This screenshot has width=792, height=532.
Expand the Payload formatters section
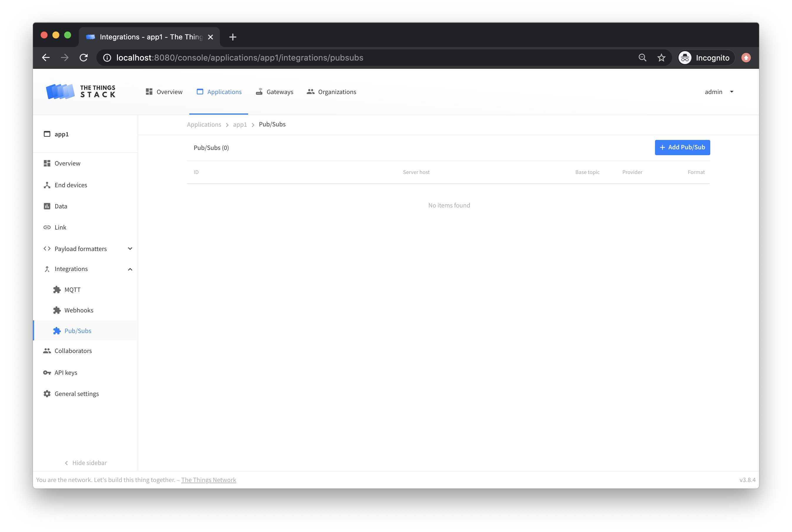pyautogui.click(x=130, y=248)
